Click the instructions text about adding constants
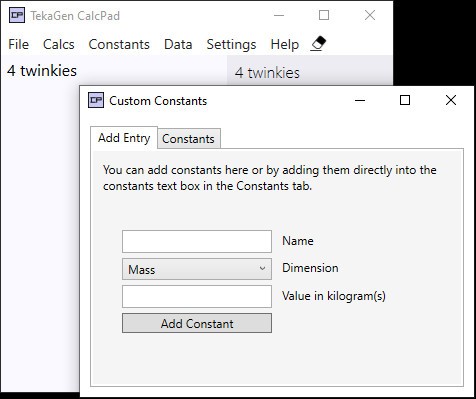This screenshot has width=476, height=399. point(270,178)
